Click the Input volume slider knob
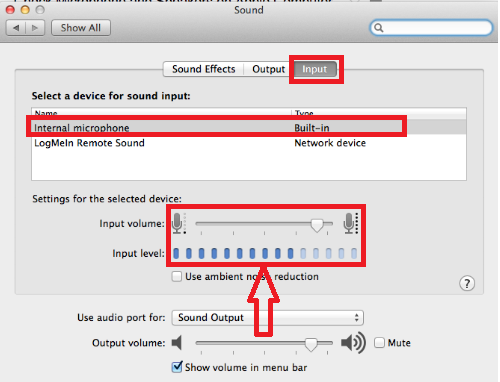This screenshot has width=500, height=382. pyautogui.click(x=317, y=225)
